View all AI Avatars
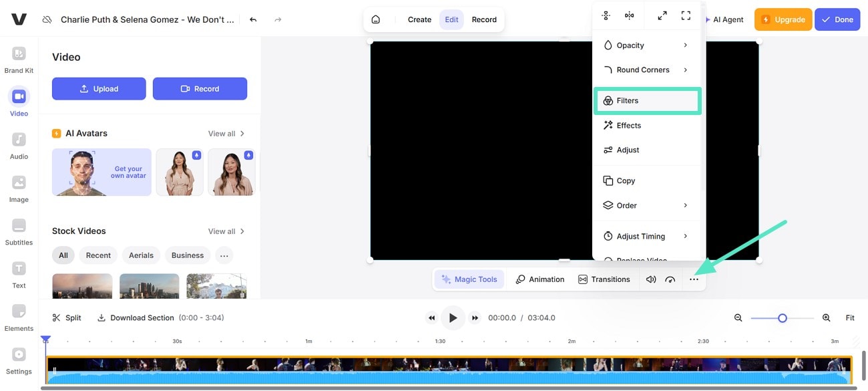This screenshot has width=868, height=391. coord(226,134)
